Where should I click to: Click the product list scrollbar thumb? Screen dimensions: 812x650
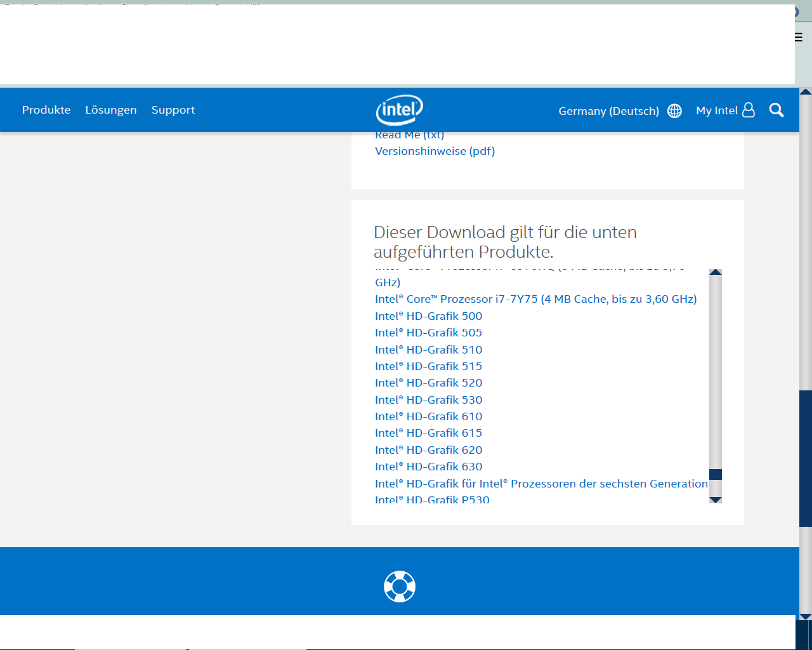[716, 475]
